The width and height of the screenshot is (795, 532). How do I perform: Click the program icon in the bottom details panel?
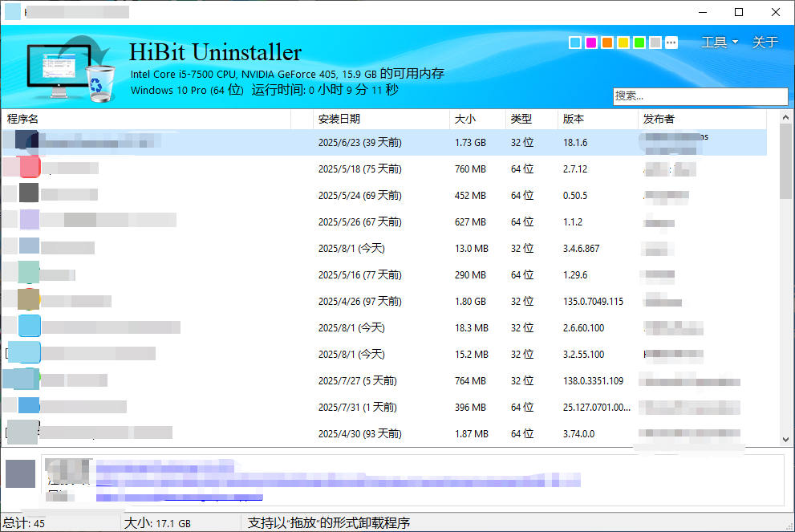20,474
